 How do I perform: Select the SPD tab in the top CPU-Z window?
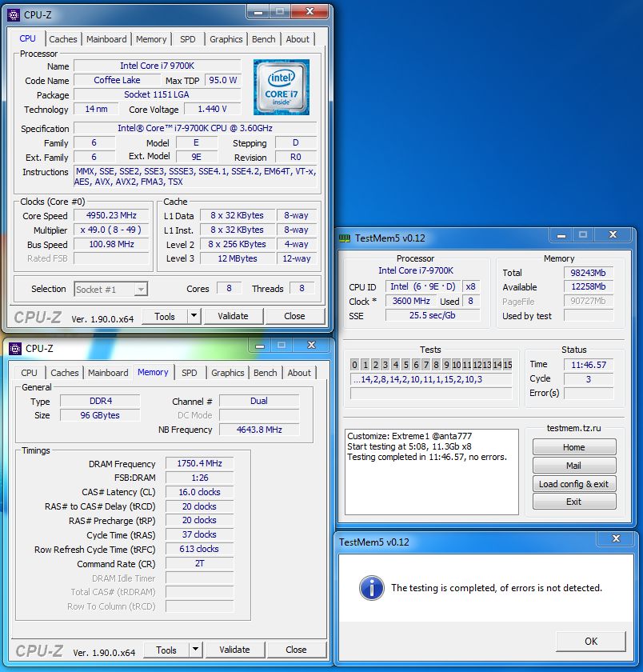pyautogui.click(x=188, y=39)
